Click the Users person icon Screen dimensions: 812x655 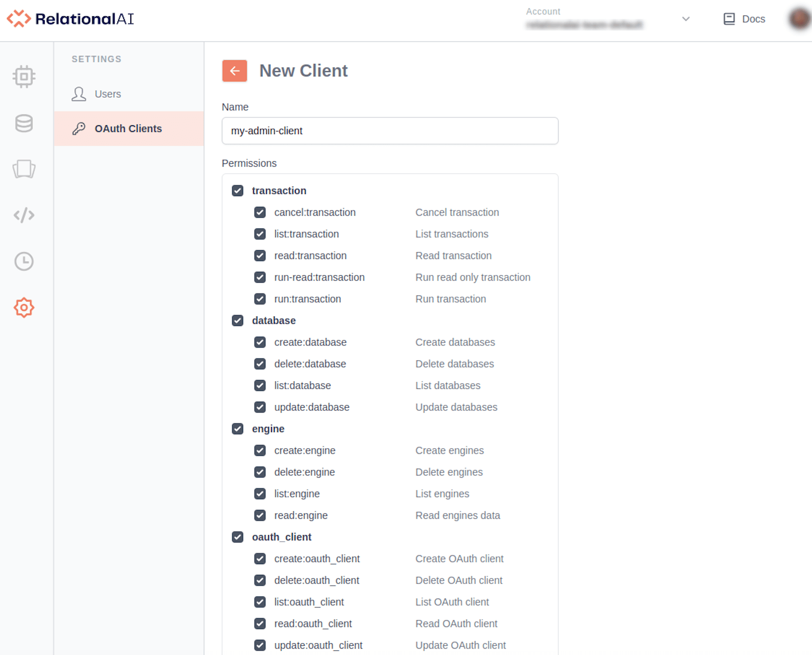[79, 94]
